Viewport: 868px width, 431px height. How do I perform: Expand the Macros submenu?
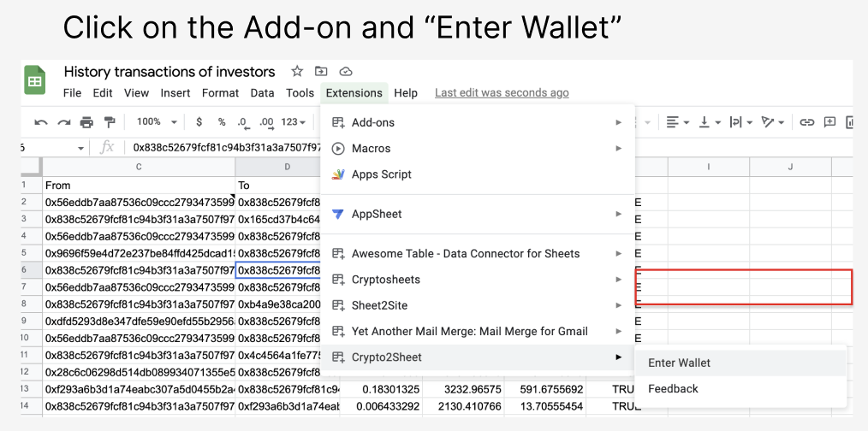tap(477, 148)
